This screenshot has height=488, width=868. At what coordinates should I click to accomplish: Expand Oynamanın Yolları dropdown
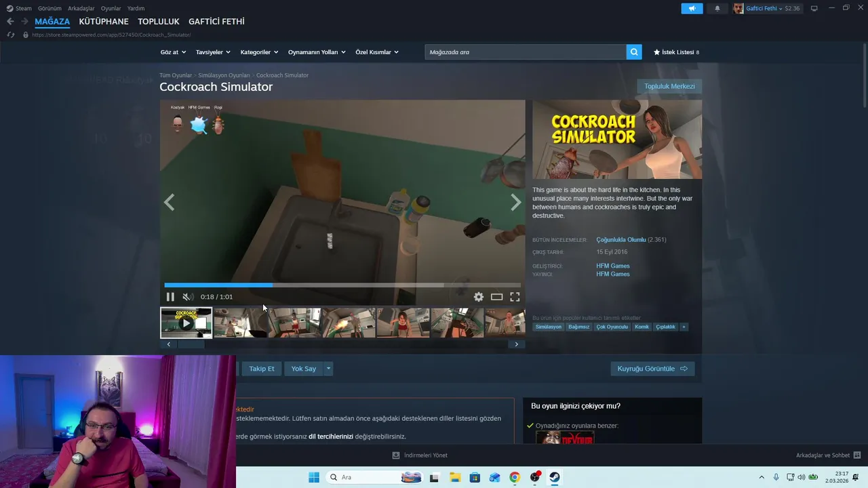click(317, 52)
